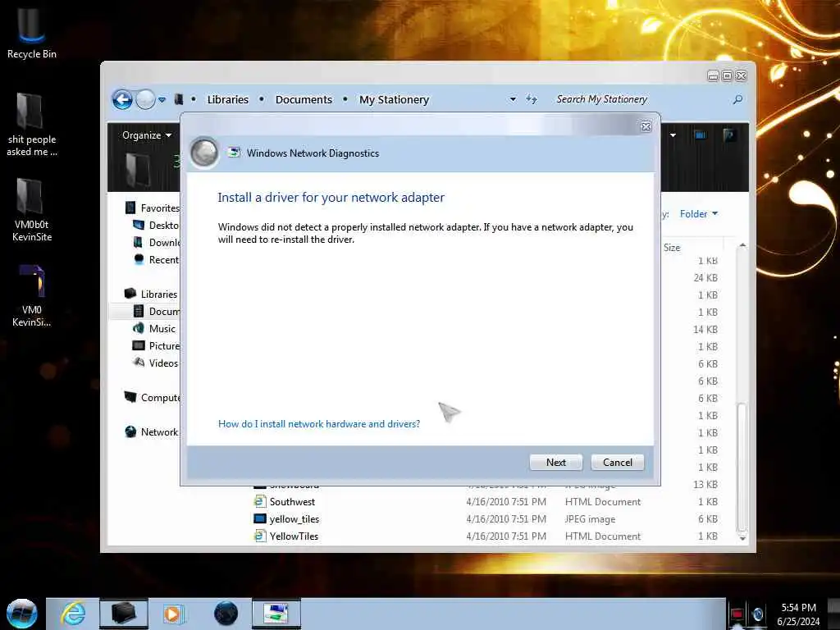Maximize the My Stationery Explorer window
Screen dimensions: 840x630
[727, 75]
